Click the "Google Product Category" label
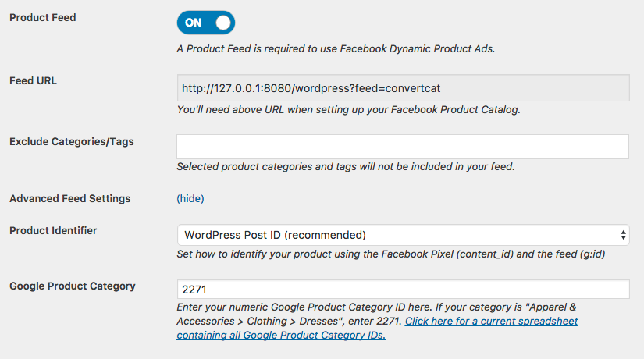This screenshot has width=644, height=359. [x=73, y=286]
